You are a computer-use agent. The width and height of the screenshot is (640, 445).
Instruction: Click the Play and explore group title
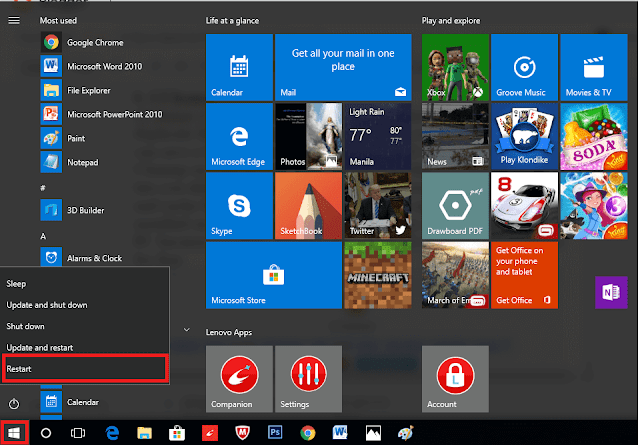[451, 21]
